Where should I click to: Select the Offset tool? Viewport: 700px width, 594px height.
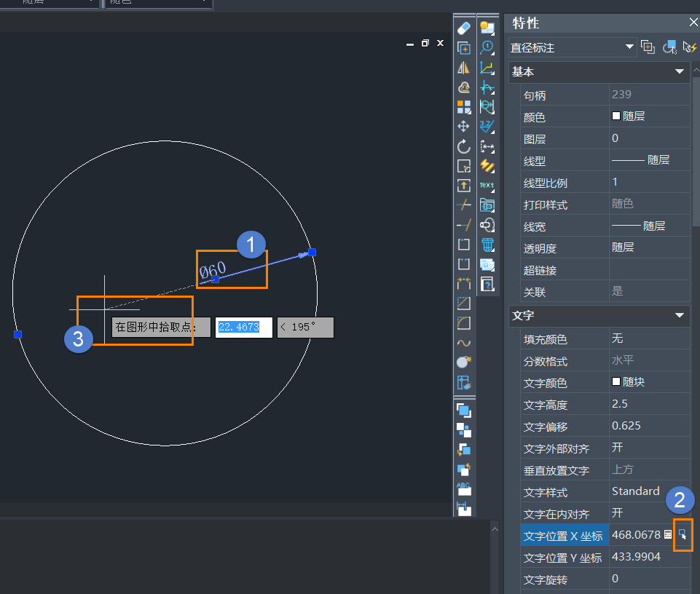[x=464, y=87]
